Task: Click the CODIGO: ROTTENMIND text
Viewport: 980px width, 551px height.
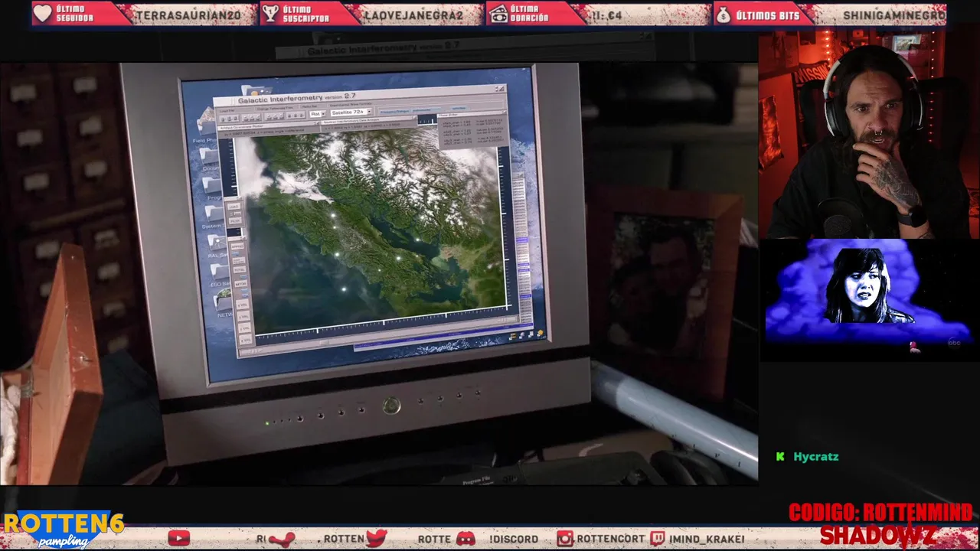Action: pos(880,512)
